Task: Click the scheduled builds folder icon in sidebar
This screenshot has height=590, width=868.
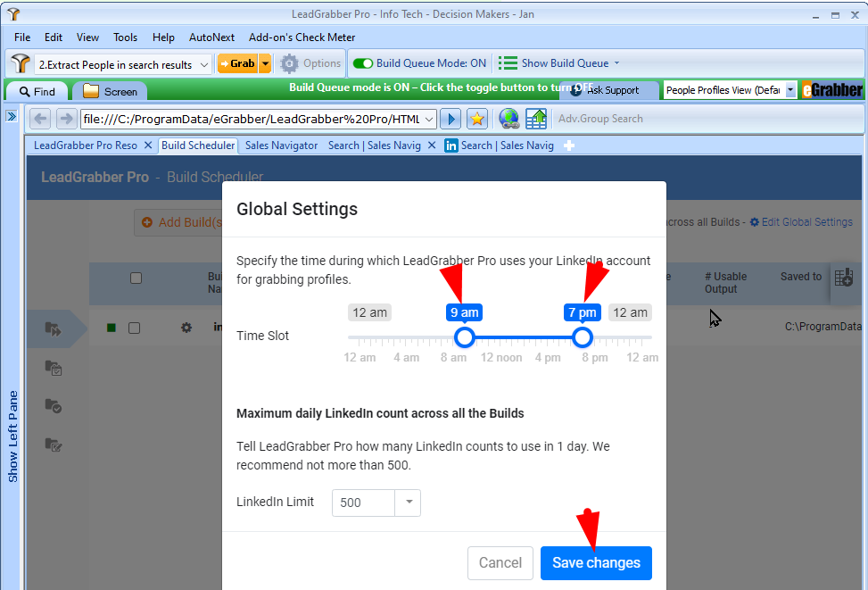Action: tap(54, 368)
